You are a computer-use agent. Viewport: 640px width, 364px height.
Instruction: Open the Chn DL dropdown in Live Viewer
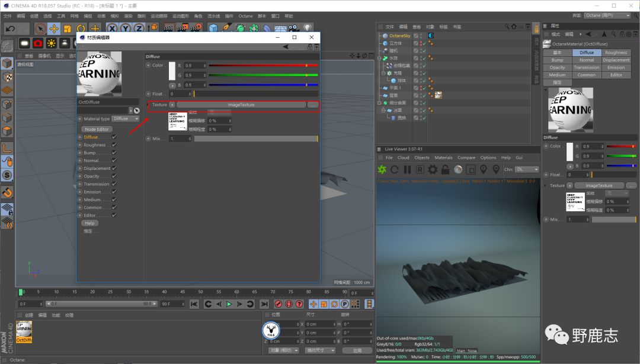pyautogui.click(x=527, y=170)
